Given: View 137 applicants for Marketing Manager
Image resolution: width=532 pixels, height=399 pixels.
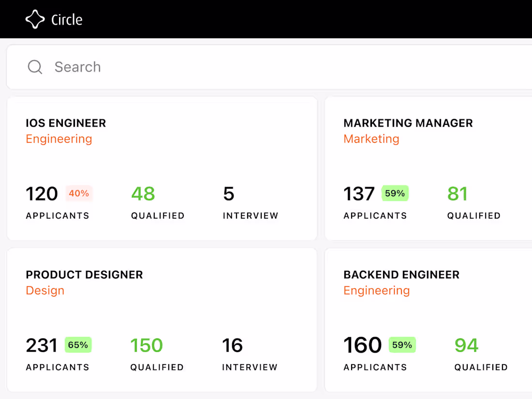Looking at the screenshot, I should coord(359,194).
